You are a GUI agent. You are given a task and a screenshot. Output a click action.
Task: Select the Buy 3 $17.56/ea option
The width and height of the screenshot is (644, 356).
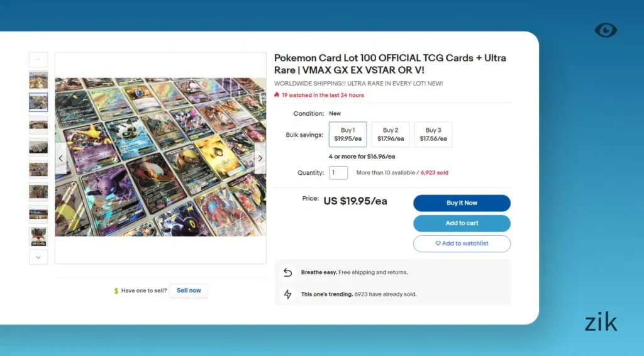(x=433, y=134)
